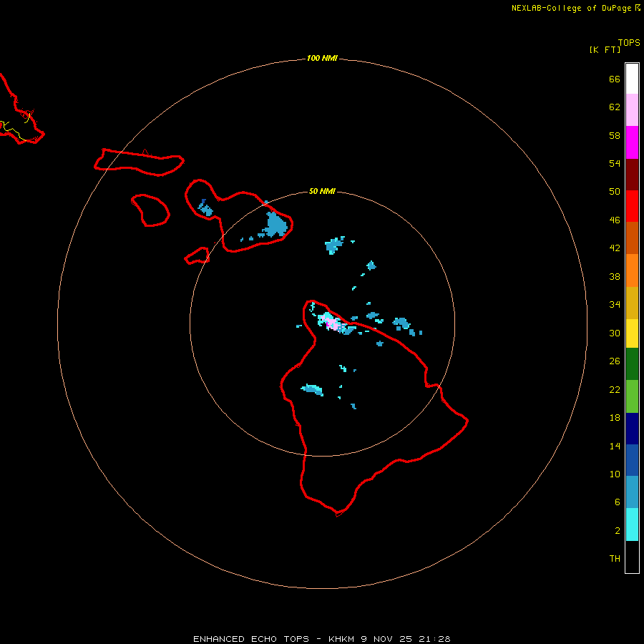Click the gold 38 kft legend swatch

(x=632, y=303)
